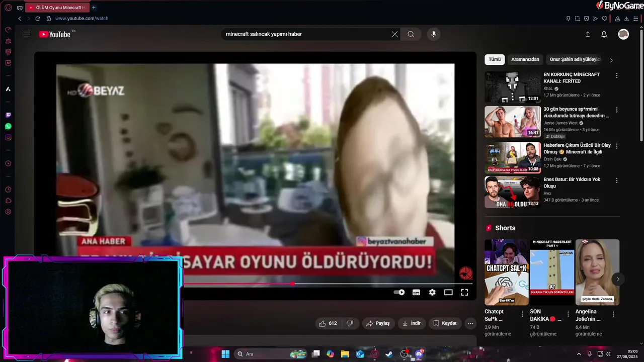Open more actions for the Jesse James West video
644x362 pixels.
click(x=617, y=110)
